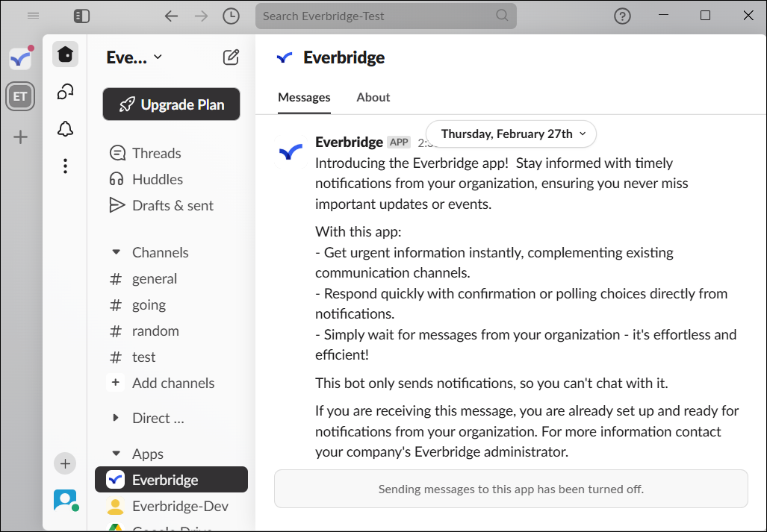The image size is (767, 532).
Task: Open More three-dot menu
Action: pyautogui.click(x=65, y=166)
